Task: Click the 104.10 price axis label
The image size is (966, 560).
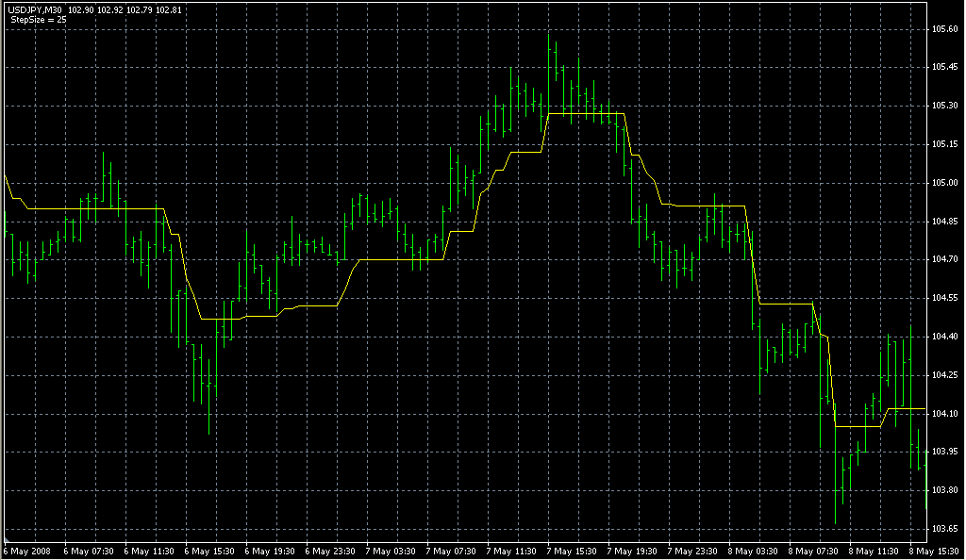Action: click(945, 414)
